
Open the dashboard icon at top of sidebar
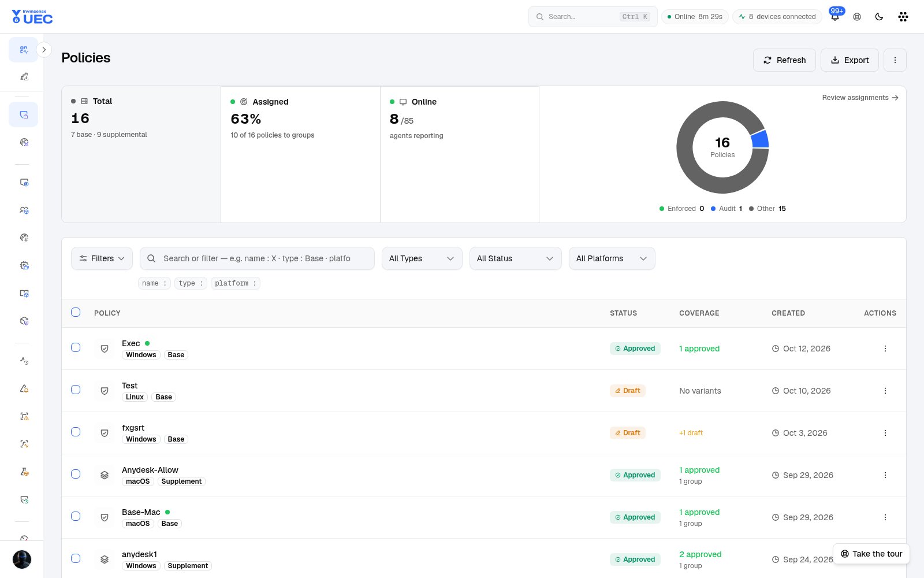coord(24,50)
